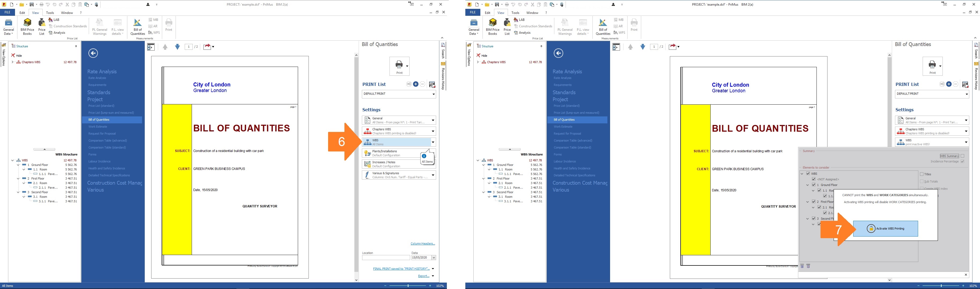Expand Chapters WBS settings dropdown, left window
The image size is (980, 289).
[x=433, y=131]
